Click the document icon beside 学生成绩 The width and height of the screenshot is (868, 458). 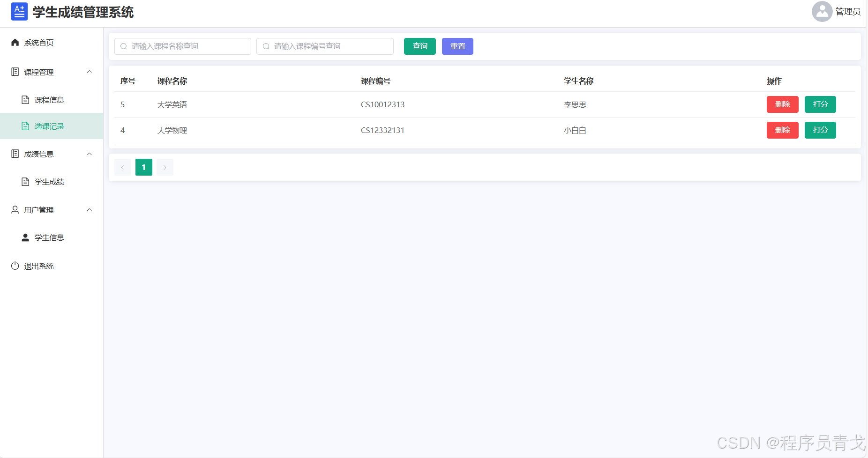click(25, 182)
